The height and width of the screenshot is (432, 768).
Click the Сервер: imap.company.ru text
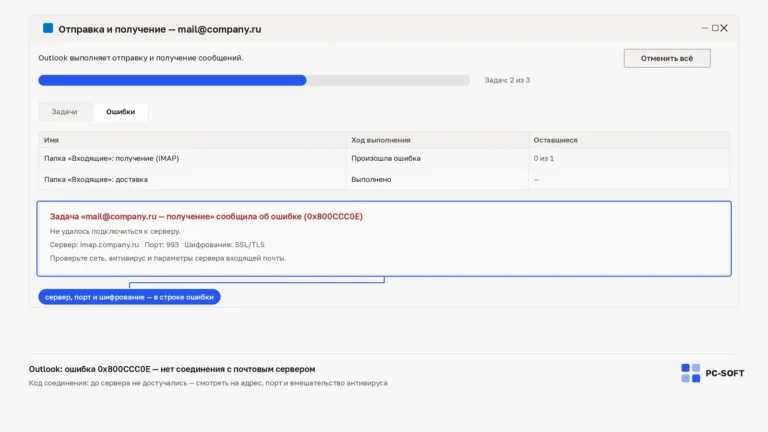point(94,244)
